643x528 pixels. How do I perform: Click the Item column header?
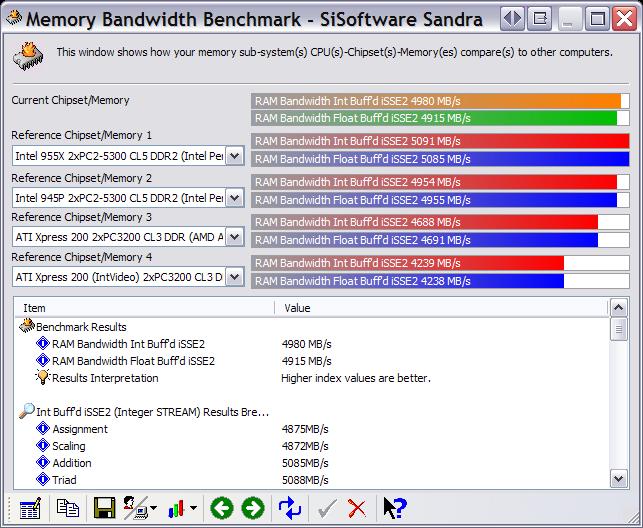point(144,308)
